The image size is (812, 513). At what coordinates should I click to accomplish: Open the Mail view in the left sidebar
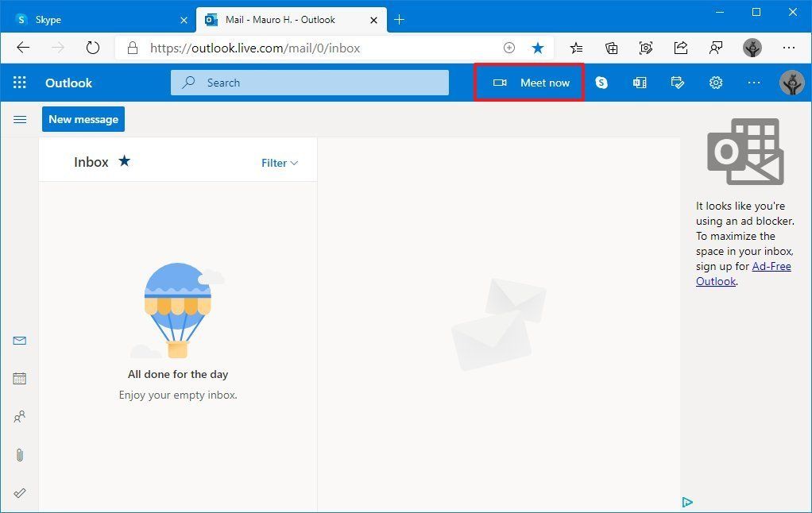pos(19,340)
